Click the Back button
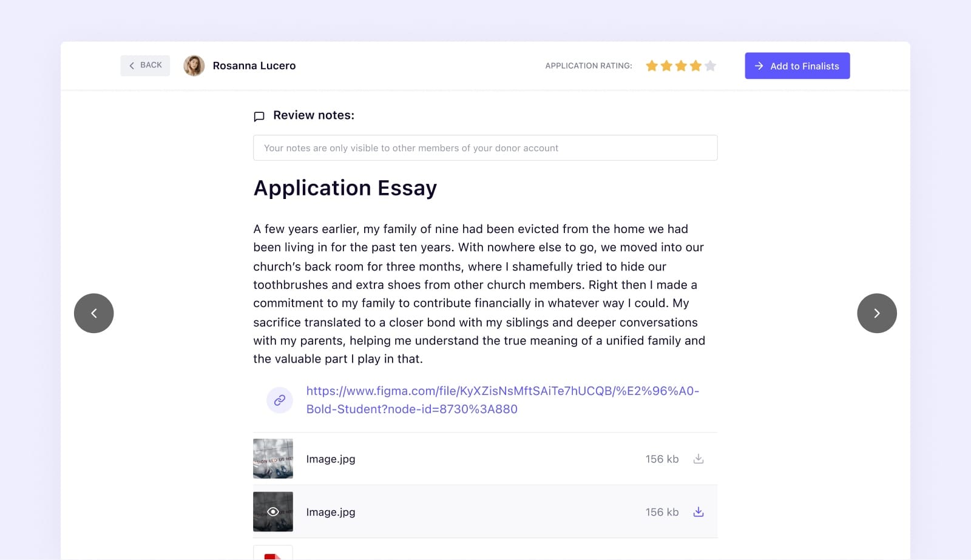Viewport: 971px width, 560px height. coord(145,65)
